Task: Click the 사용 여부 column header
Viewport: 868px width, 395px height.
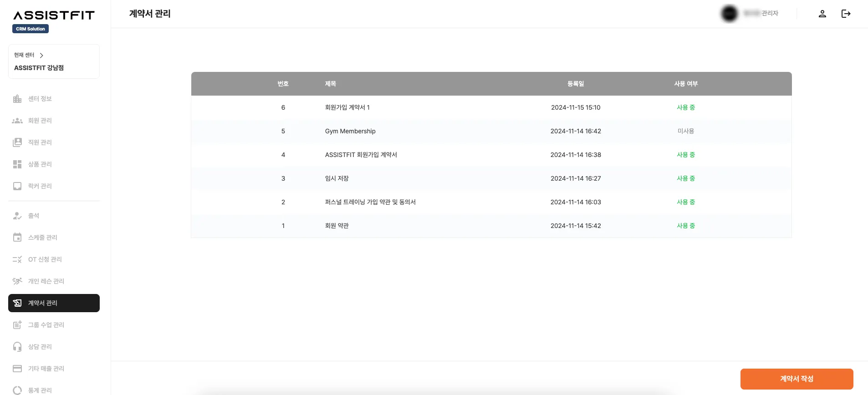Action: coord(686,84)
